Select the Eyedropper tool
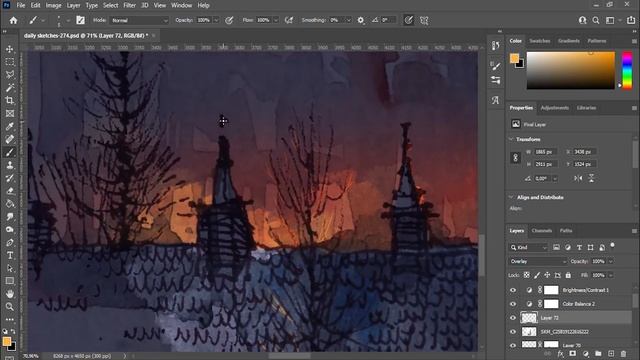Image resolution: width=640 pixels, height=360 pixels. [10, 127]
